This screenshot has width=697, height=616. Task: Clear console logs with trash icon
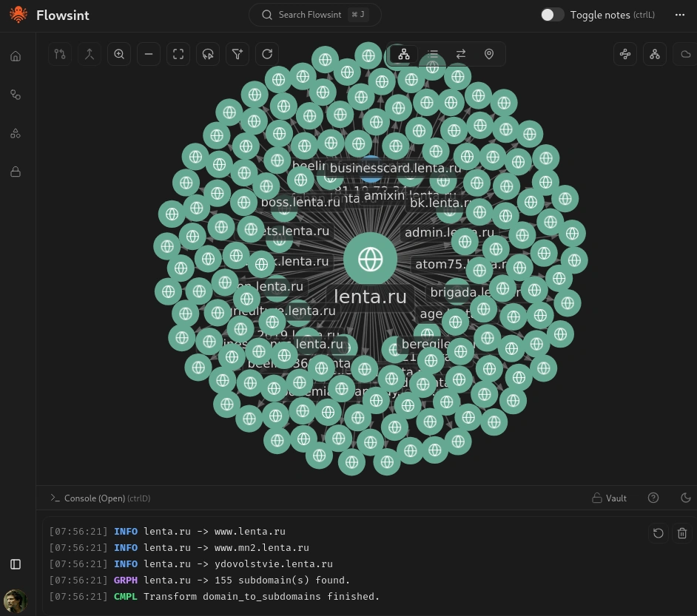(x=682, y=533)
